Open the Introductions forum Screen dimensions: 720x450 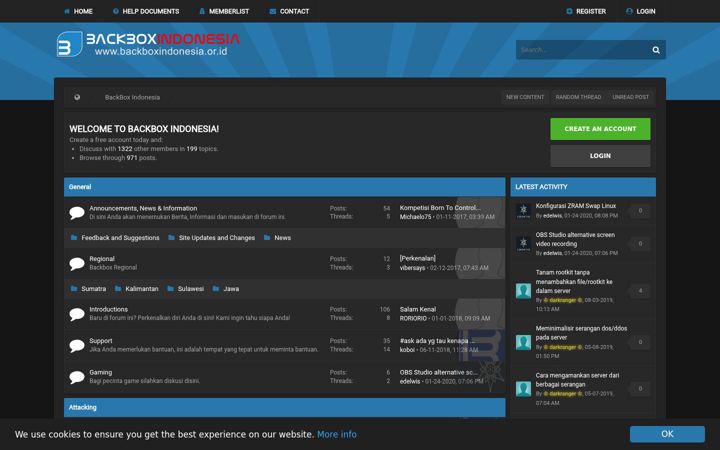pos(108,309)
